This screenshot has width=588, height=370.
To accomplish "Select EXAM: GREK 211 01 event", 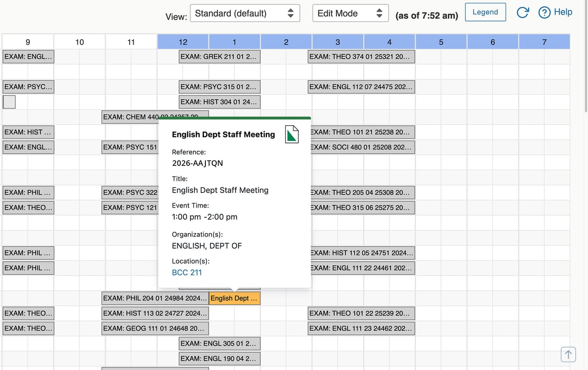I will coord(220,57).
